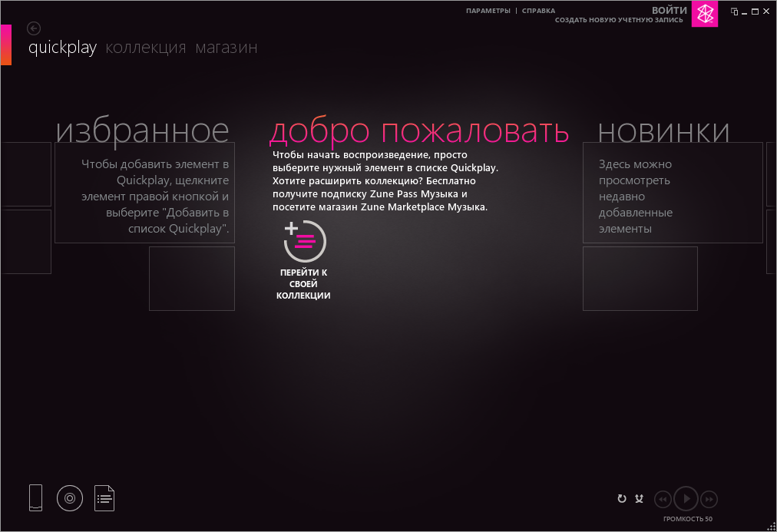Image resolution: width=777 pixels, height=532 pixels.
Task: Minimize the Zune window
Action: pyautogui.click(x=744, y=12)
